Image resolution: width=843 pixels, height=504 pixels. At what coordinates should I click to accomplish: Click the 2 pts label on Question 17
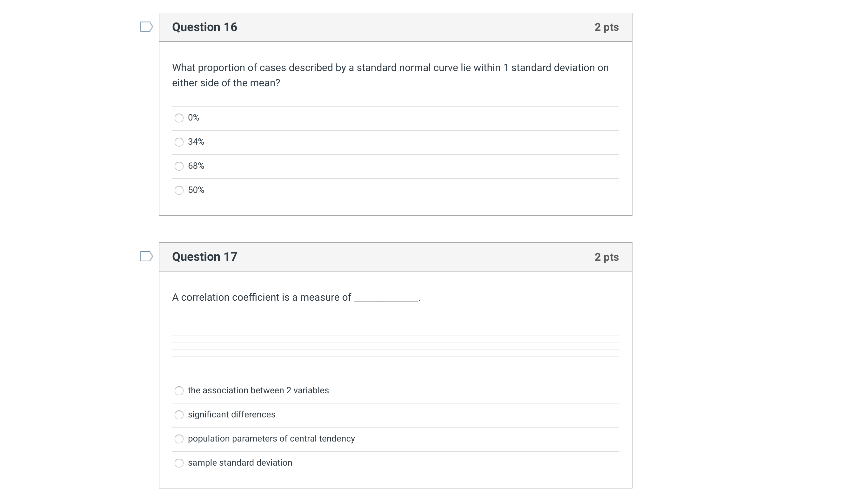tap(606, 257)
